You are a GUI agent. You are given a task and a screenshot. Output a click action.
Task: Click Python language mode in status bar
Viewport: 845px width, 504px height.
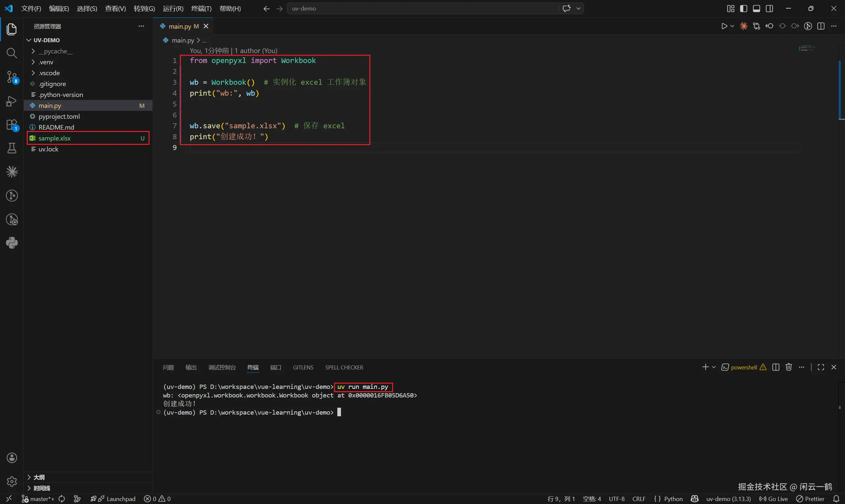tap(669, 499)
